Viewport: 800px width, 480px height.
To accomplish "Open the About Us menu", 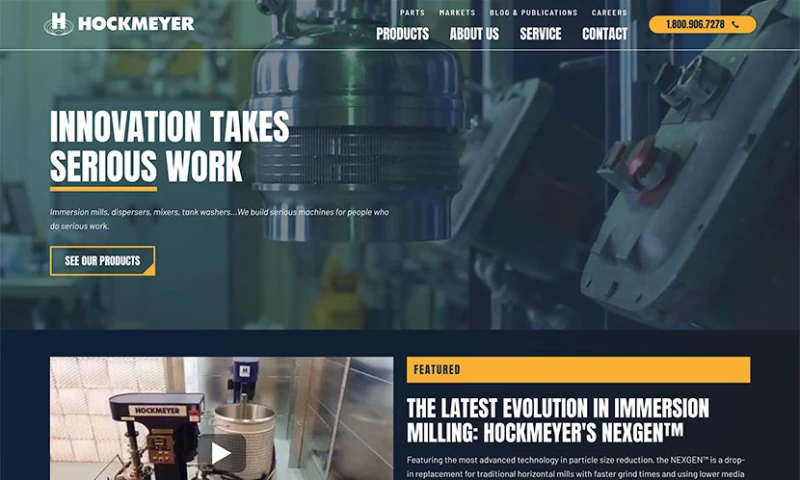I will (474, 34).
